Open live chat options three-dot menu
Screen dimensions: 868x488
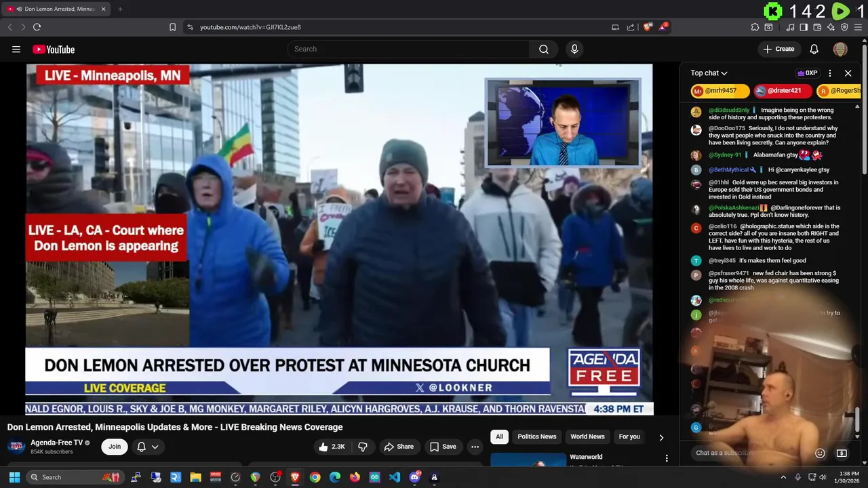(829, 73)
